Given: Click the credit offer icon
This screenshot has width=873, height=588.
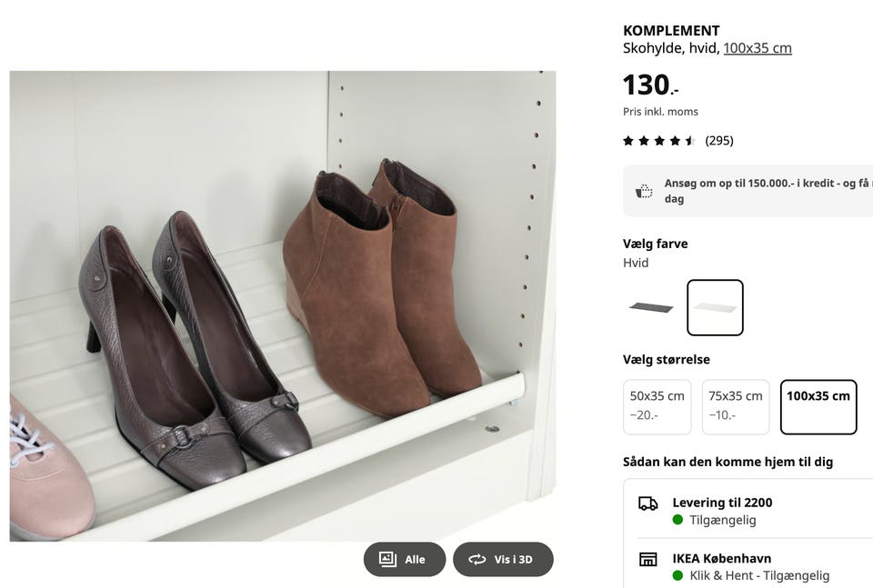Looking at the screenshot, I should (644, 192).
